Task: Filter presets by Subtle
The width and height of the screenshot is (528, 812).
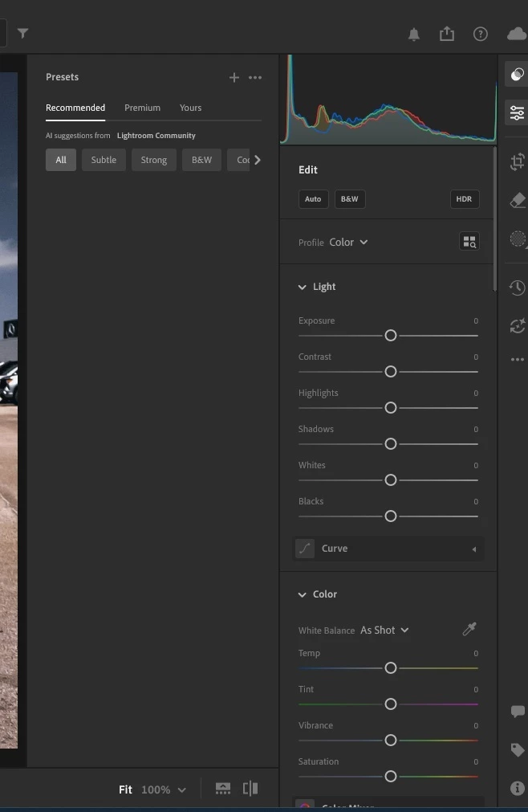Action: point(104,160)
